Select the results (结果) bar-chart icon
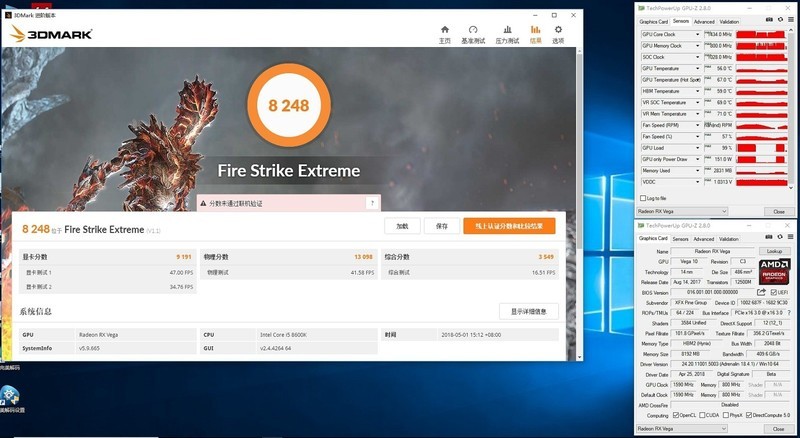The height and width of the screenshot is (438, 800). click(x=535, y=30)
